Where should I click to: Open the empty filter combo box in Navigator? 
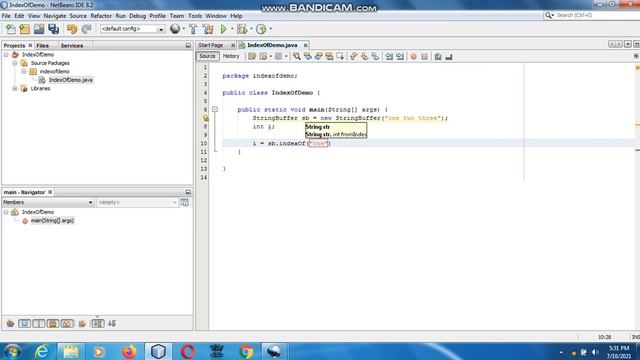click(x=137, y=202)
